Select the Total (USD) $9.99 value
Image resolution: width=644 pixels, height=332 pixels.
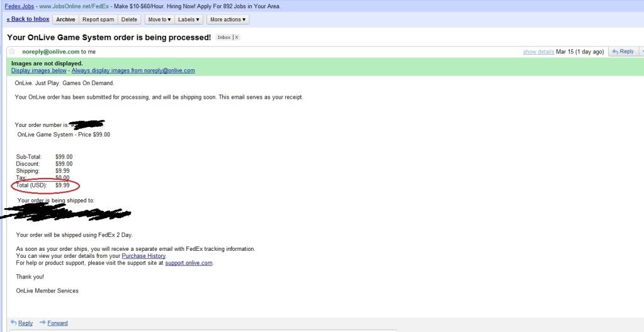[x=62, y=185]
